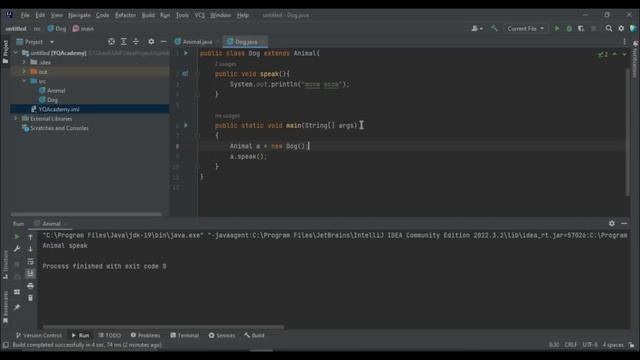Open Run panel settings gear
The height and width of the screenshot is (360, 640).
coord(611,223)
